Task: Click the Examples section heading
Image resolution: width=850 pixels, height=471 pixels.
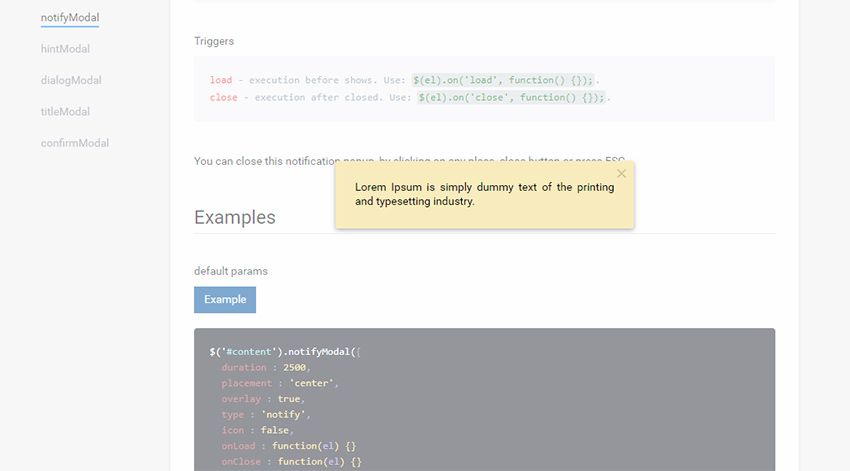Action: (x=235, y=217)
